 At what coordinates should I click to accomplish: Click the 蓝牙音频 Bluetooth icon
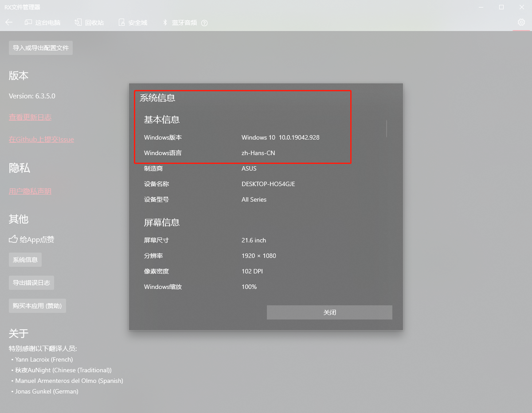[x=164, y=23]
